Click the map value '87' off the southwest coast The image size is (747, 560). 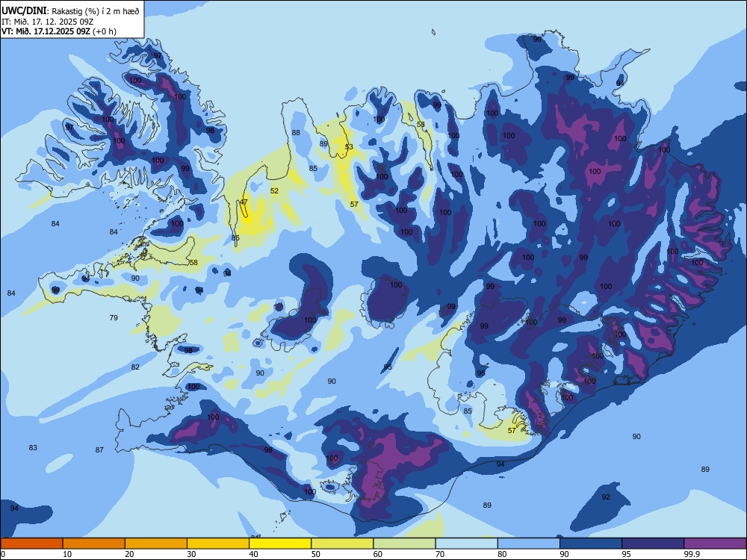pyautogui.click(x=99, y=449)
